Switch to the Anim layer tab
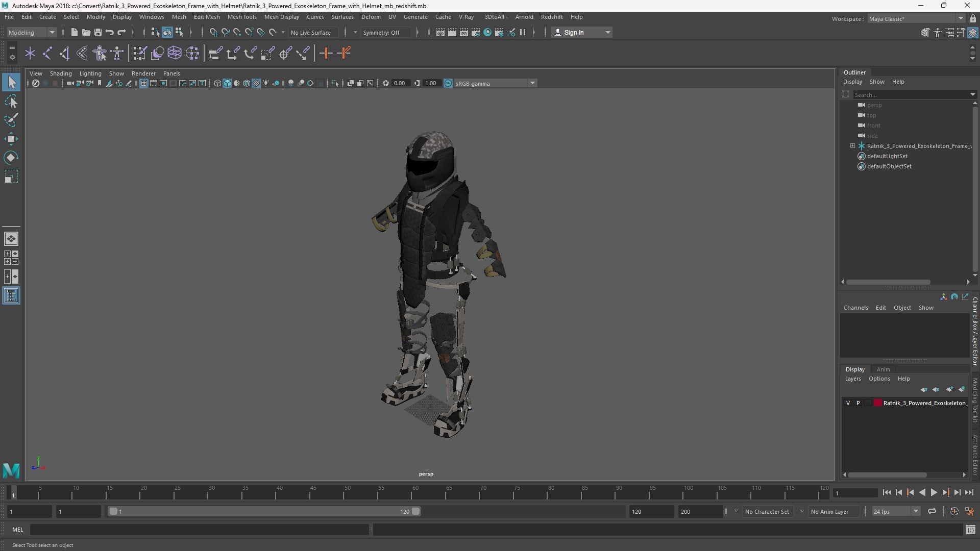 pos(883,369)
